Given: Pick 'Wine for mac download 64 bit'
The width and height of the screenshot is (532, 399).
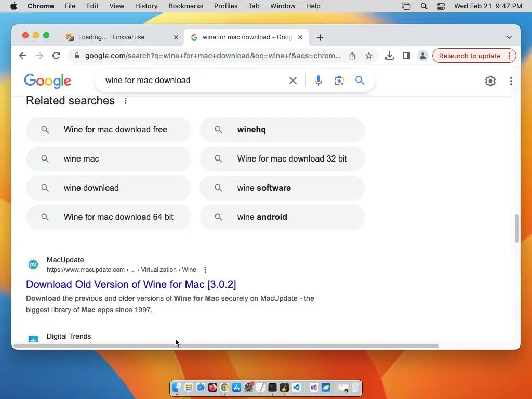Looking at the screenshot, I should (x=109, y=217).
